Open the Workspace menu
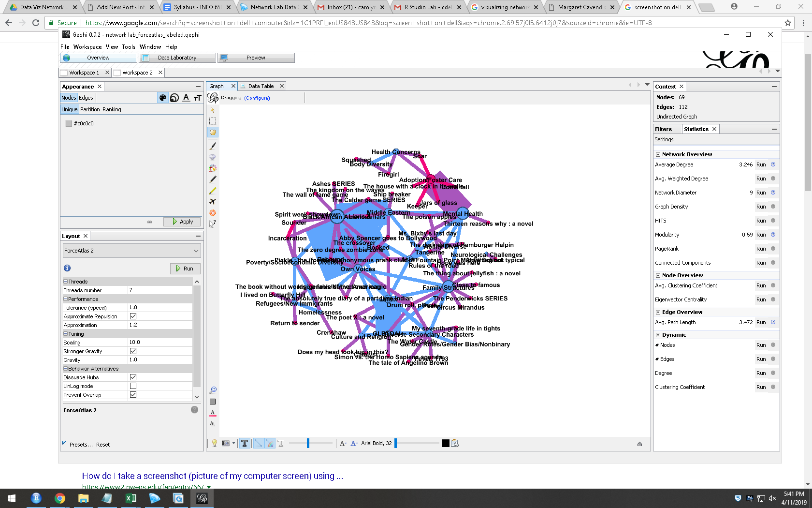This screenshot has height=508, width=812. 87,47
